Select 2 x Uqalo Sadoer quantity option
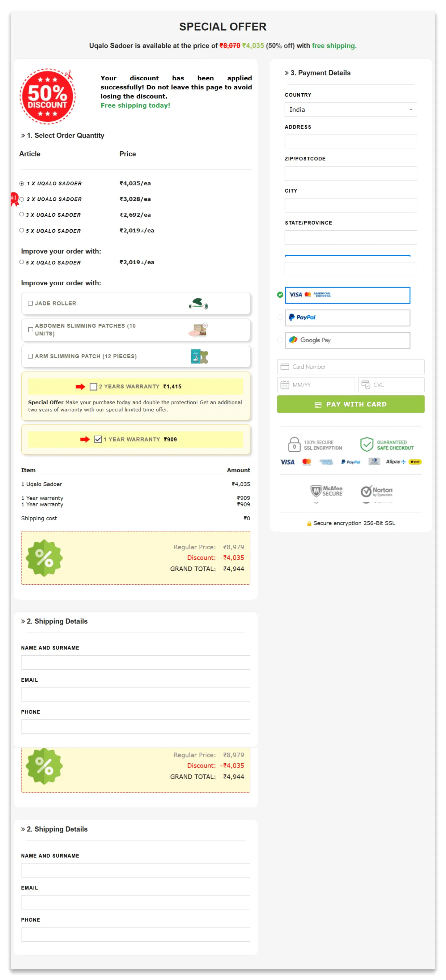This screenshot has width=446, height=980. tap(22, 199)
